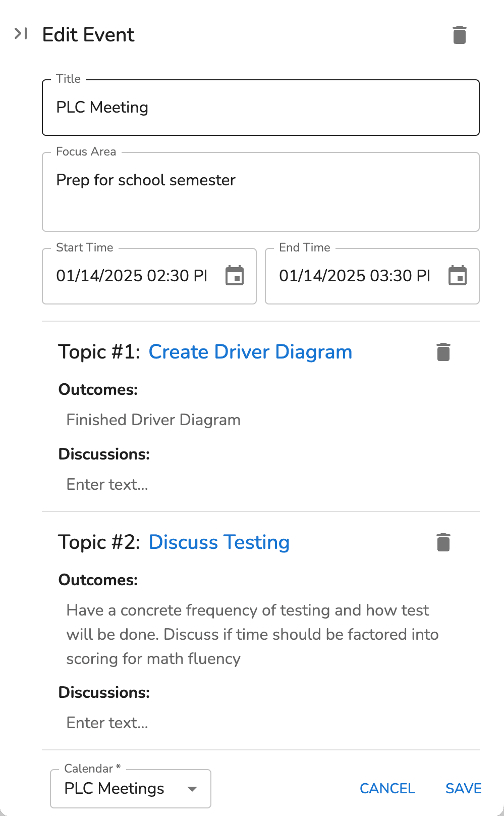Collapse the Edit Event side panel
Viewport: 504px width, 816px height.
pos(21,34)
